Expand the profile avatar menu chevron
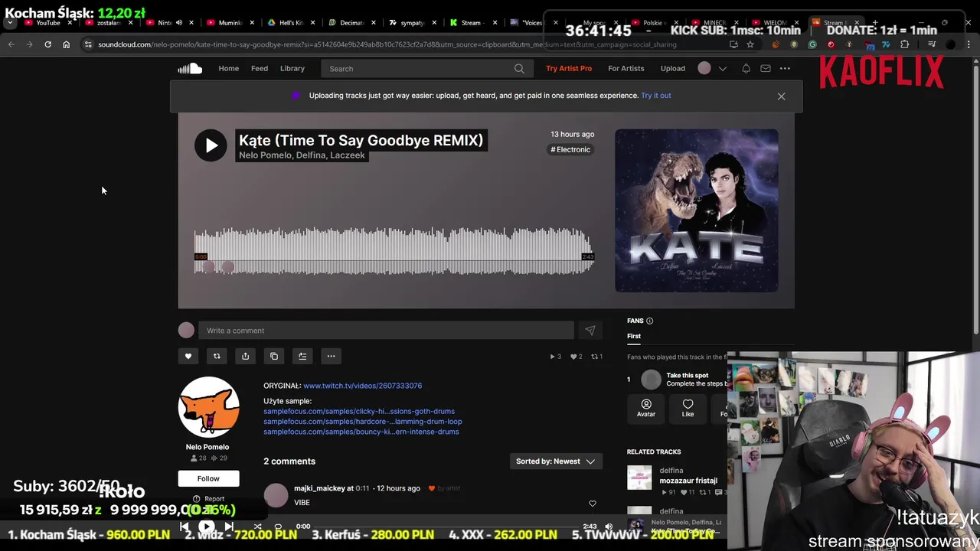Screen dimensions: 980x551 point(722,69)
